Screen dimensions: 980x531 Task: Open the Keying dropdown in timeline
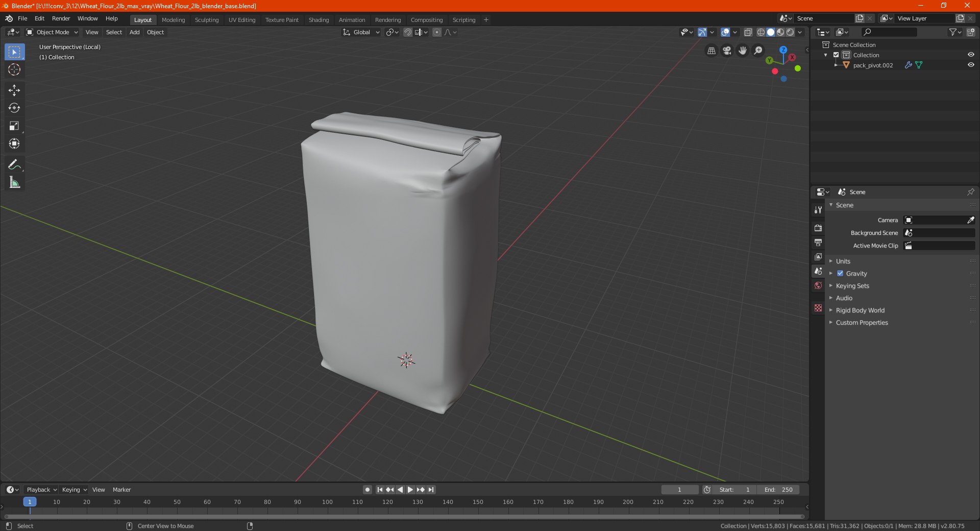74,490
